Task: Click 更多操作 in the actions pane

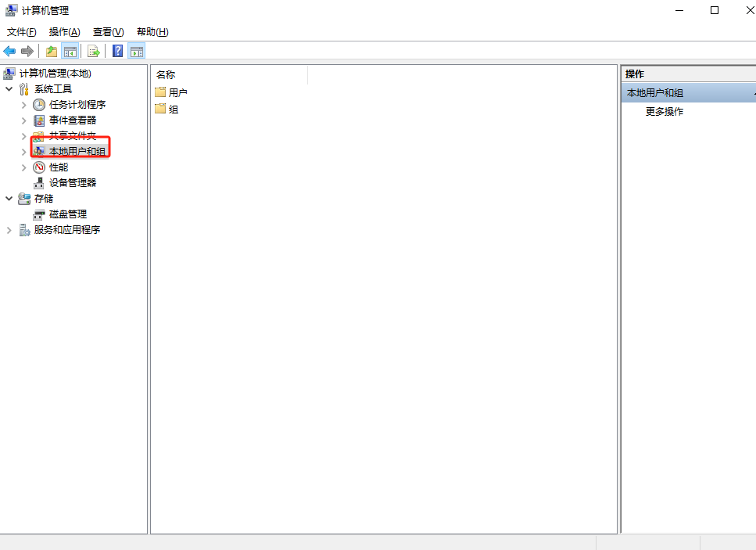Action: click(665, 111)
